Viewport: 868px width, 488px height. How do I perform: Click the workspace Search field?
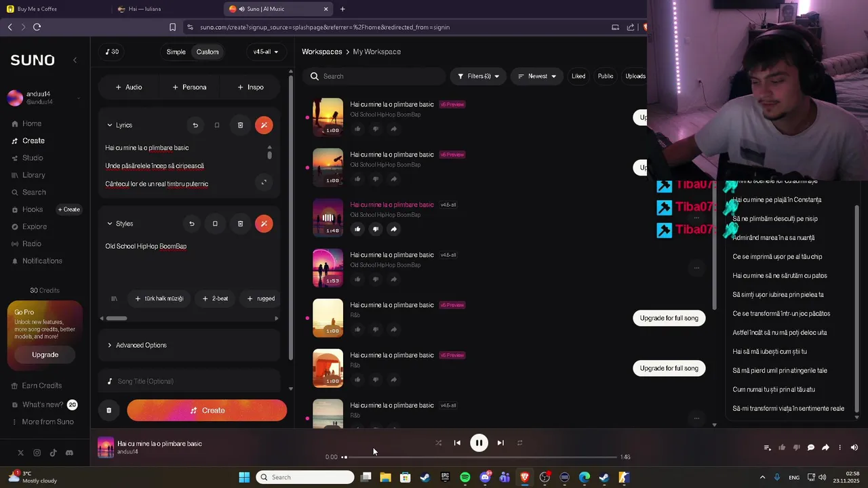coord(374,77)
